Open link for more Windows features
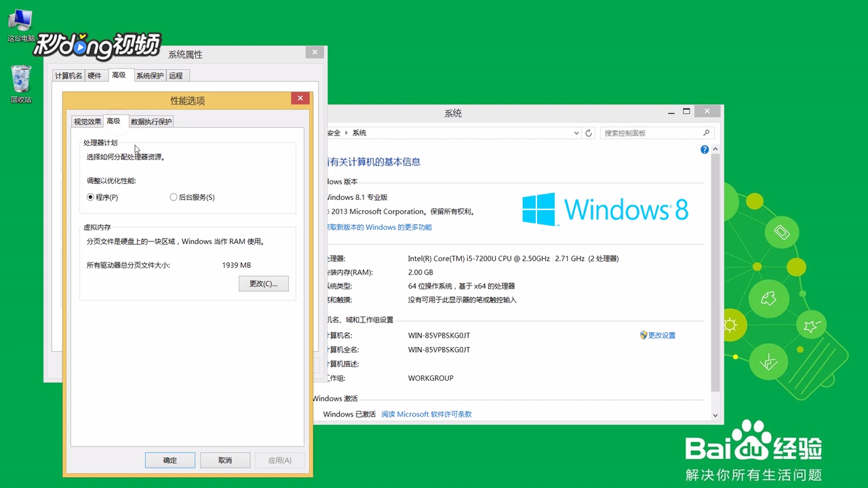The height and width of the screenshot is (488, 868). [x=378, y=227]
